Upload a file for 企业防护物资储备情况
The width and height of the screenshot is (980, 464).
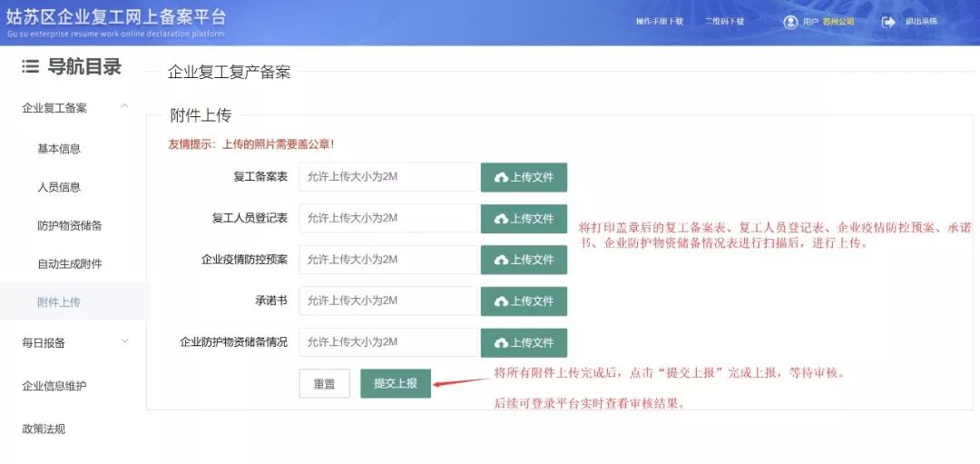[x=524, y=342]
